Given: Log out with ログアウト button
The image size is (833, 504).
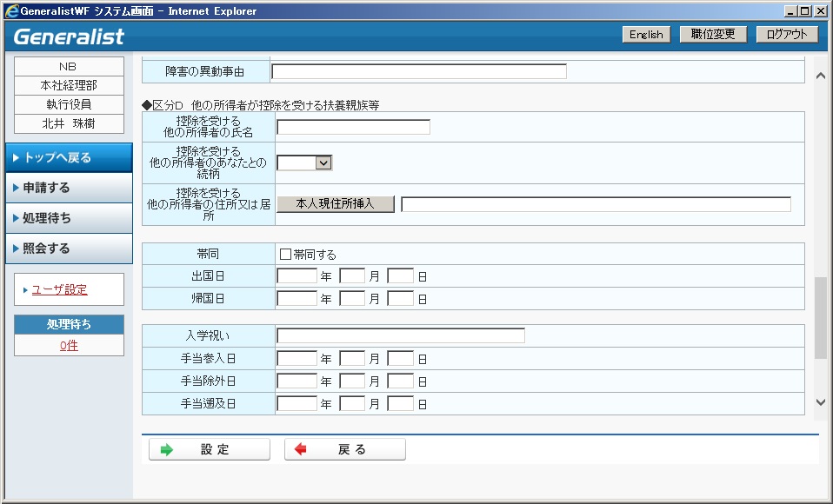Looking at the screenshot, I should [x=787, y=35].
